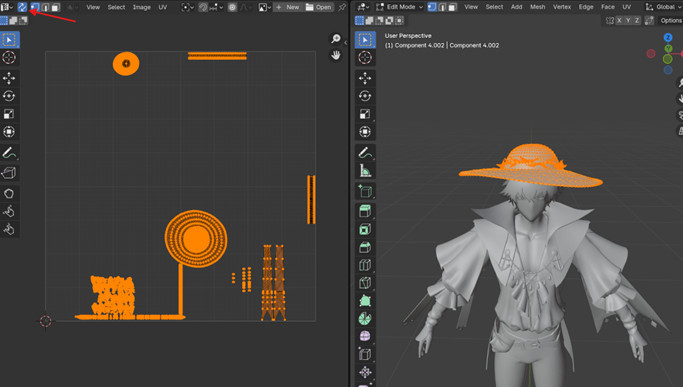This screenshot has height=387, width=683.
Task: Select the Move tool in 3D viewport
Action: coord(365,78)
